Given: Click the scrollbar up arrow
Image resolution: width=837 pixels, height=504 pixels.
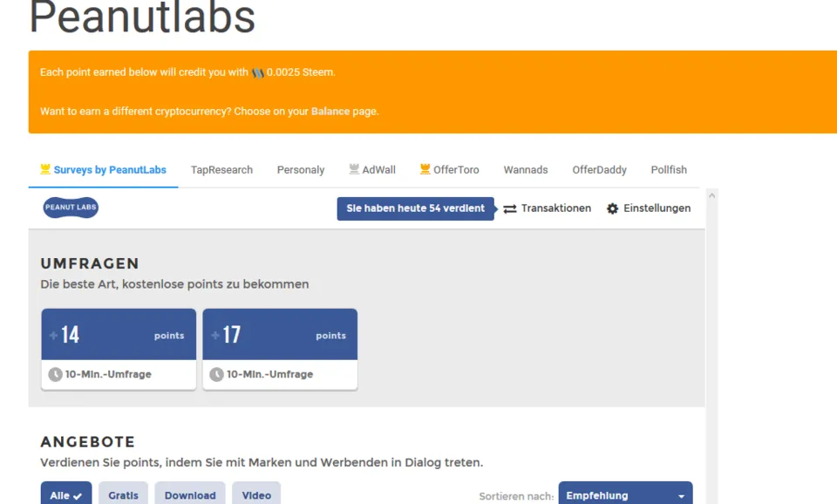Looking at the screenshot, I should click(x=711, y=196).
